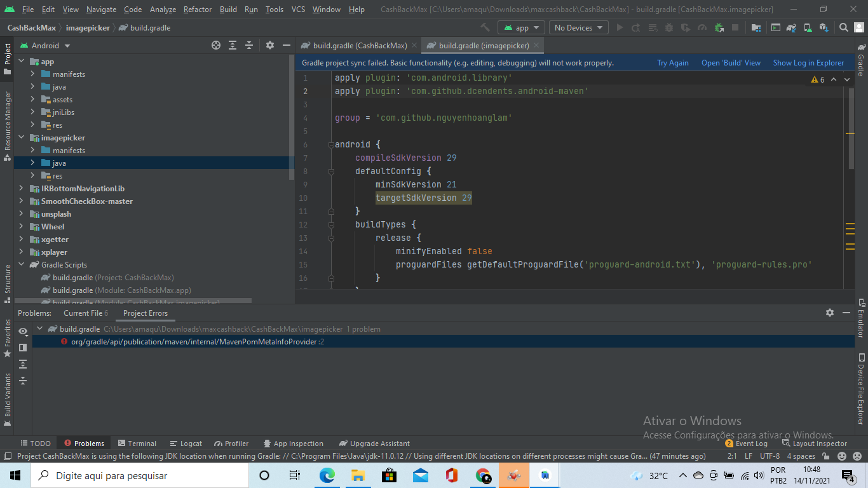868x488 pixels.
Task: Click Attach Debugger to Android Process icon
Action: tap(719, 28)
